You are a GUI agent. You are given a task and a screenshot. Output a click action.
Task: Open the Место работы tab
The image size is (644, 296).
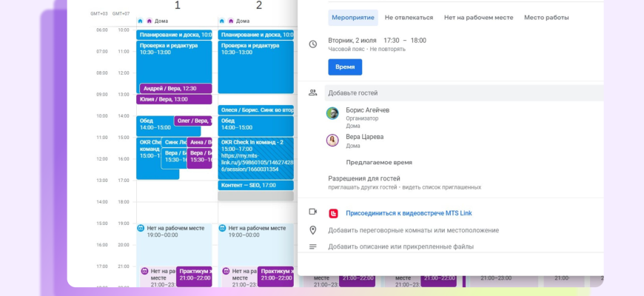pos(546,17)
